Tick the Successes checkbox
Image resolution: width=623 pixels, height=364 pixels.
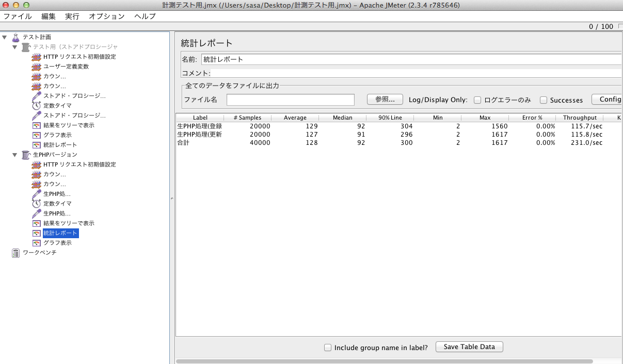point(544,100)
